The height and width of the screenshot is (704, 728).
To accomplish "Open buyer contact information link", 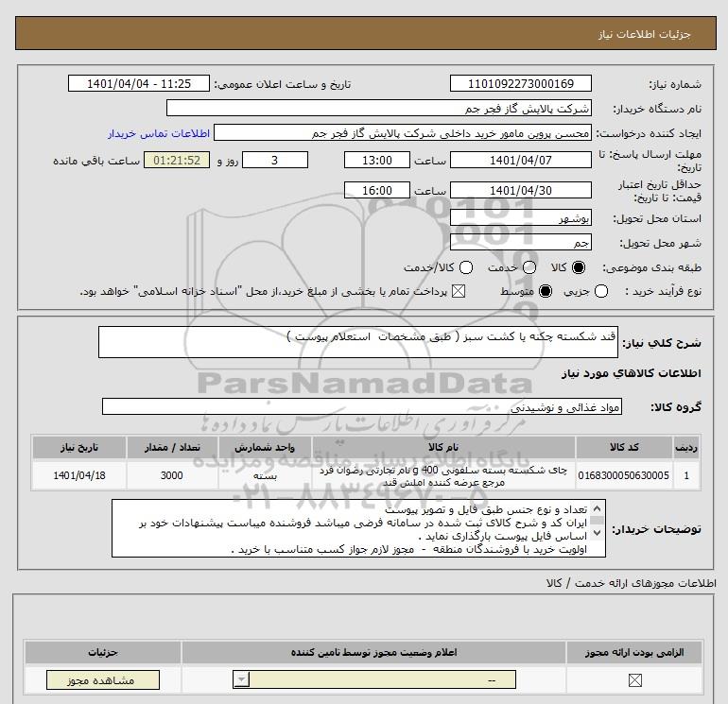I will (x=159, y=133).
